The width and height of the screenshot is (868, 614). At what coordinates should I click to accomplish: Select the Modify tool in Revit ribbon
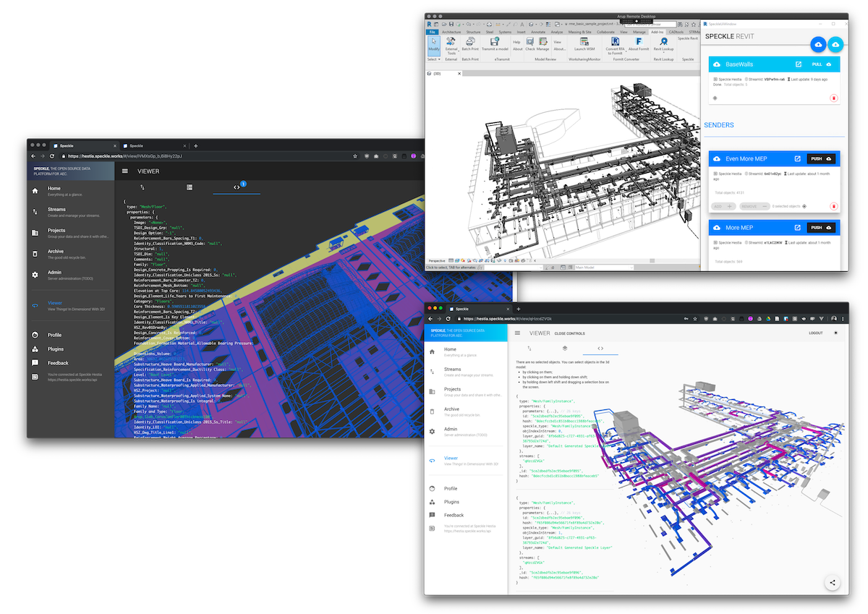tap(434, 47)
